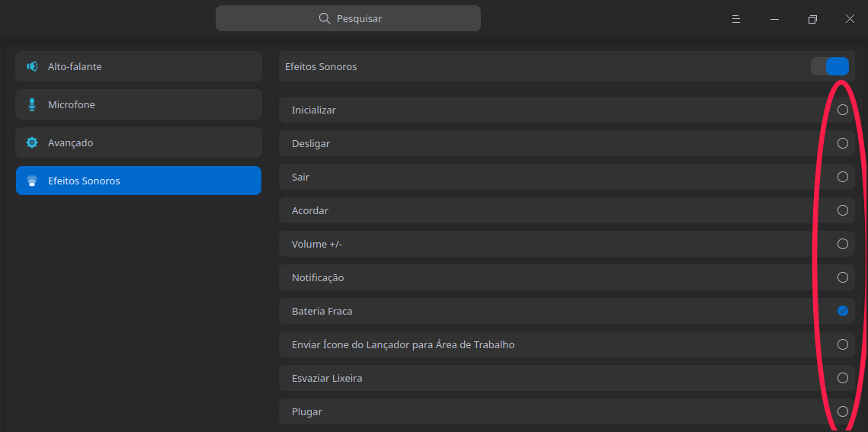Click the Enviar Ícone do Lançador text
The height and width of the screenshot is (432, 868).
[403, 344]
